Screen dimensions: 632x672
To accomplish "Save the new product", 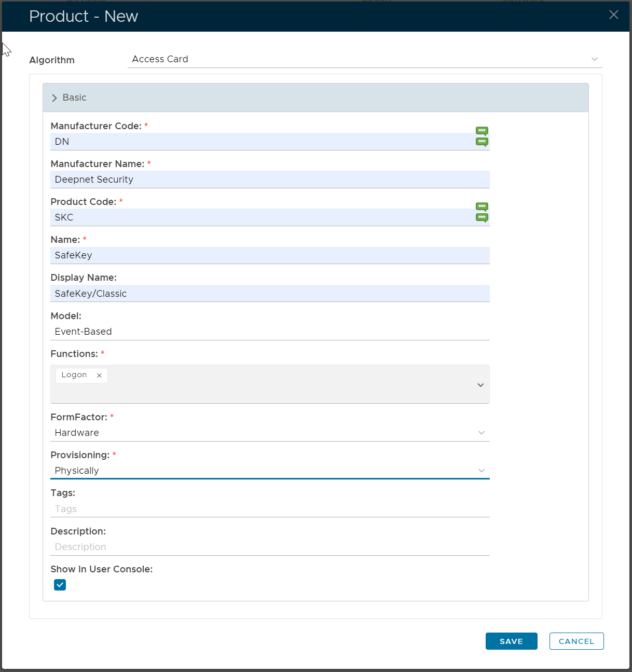I will point(511,641).
